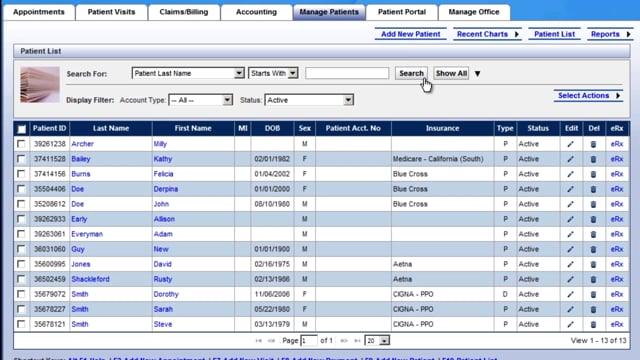Expand Recent Charts submenu
This screenshot has height=360, width=640.
click(x=517, y=34)
